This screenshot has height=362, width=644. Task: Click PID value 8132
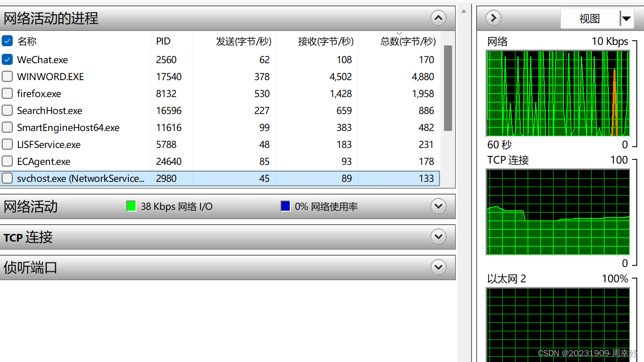coord(166,94)
